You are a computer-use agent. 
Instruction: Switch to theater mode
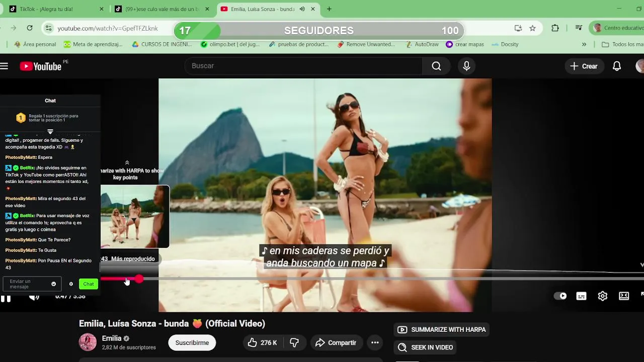[x=624, y=296]
